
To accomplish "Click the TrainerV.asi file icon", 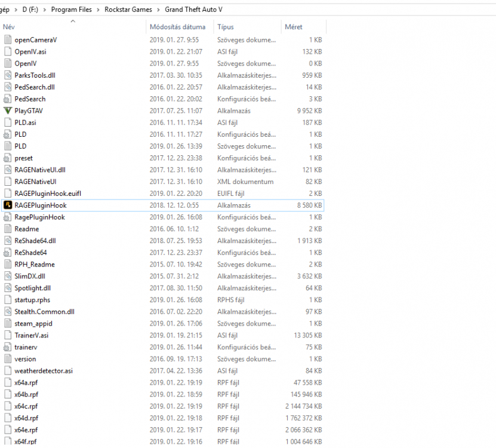I will (8, 335).
